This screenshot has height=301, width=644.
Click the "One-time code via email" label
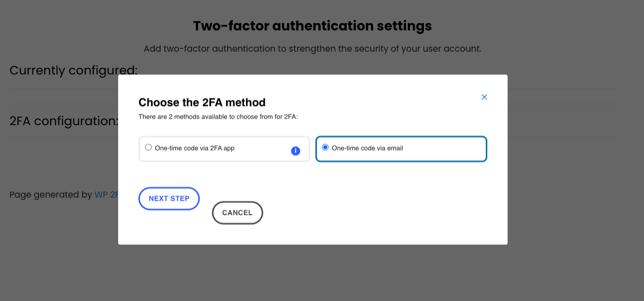pyautogui.click(x=367, y=148)
